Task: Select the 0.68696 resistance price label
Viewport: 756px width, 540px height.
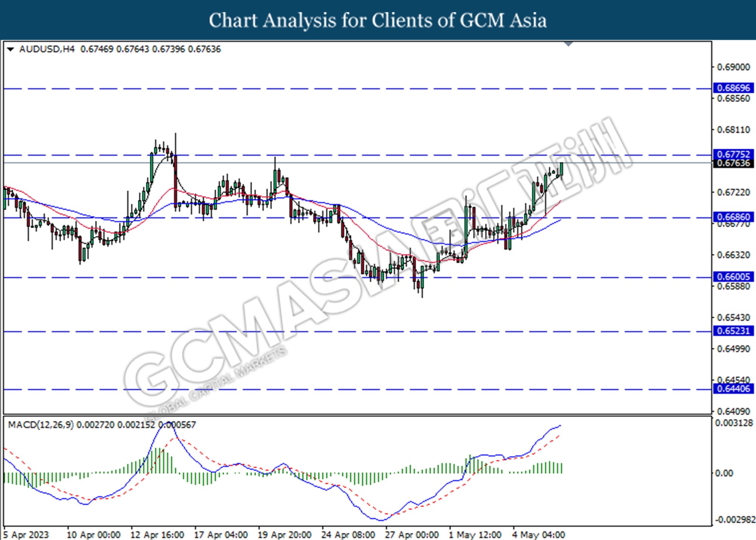Action: pyautogui.click(x=733, y=88)
